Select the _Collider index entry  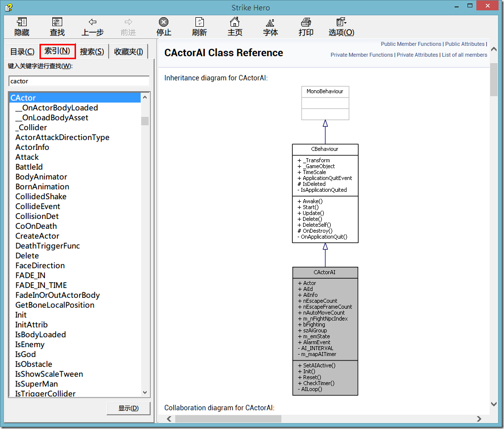pyautogui.click(x=31, y=128)
